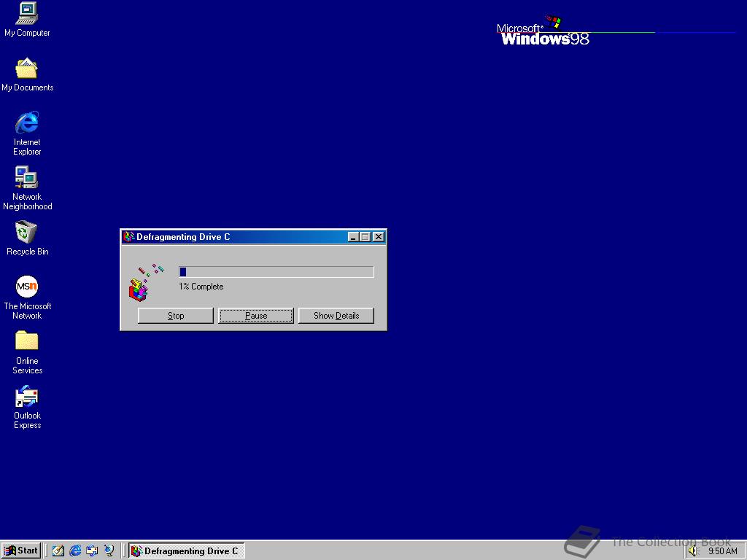Launch Internet Explorer from Quick Launch bar
Image resolution: width=747 pixels, height=560 pixels.
[75, 551]
